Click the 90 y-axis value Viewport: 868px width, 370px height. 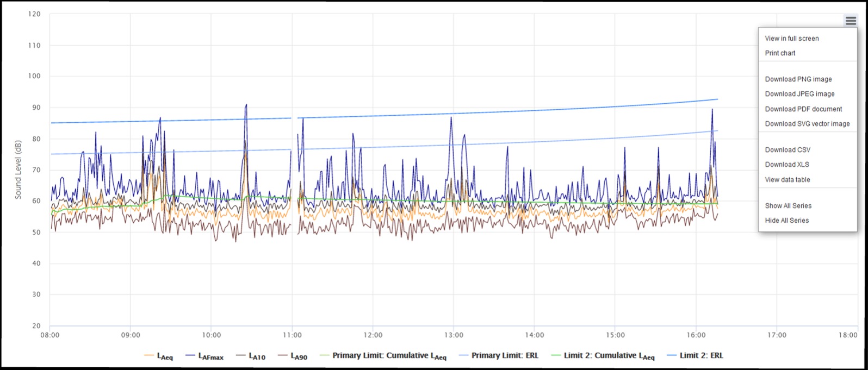(36, 108)
